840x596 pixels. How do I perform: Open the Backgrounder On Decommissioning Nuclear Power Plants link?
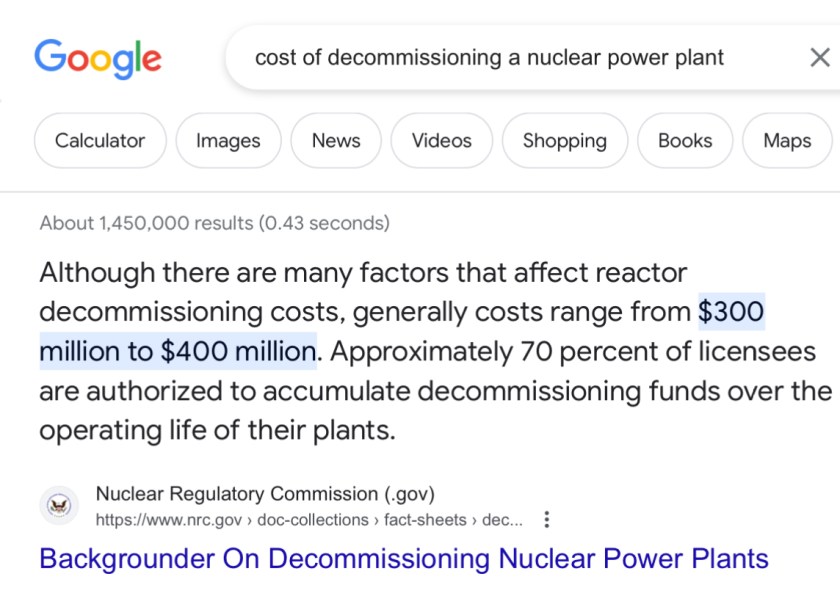[x=404, y=558]
